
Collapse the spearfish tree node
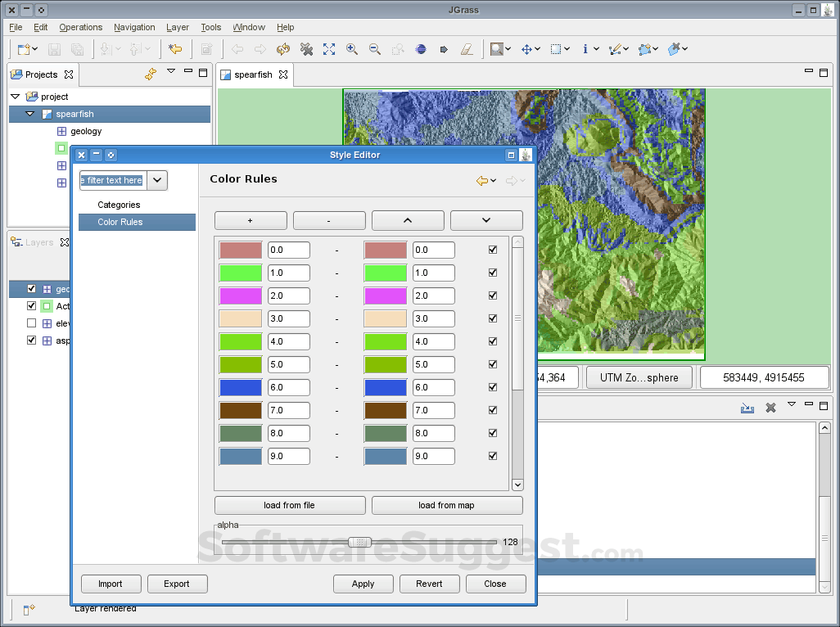pos(31,114)
